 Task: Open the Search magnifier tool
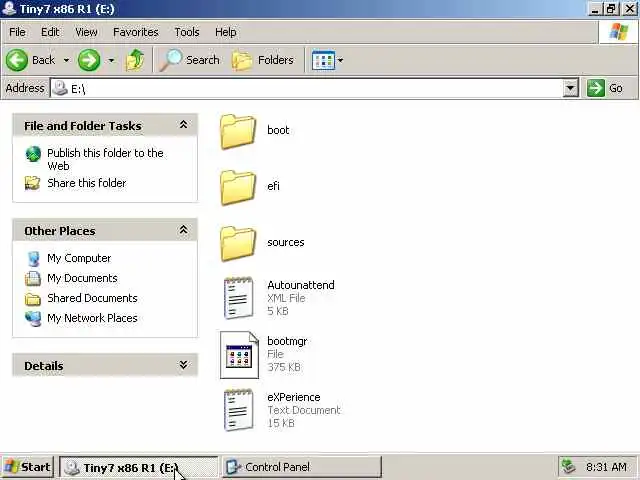[170, 60]
